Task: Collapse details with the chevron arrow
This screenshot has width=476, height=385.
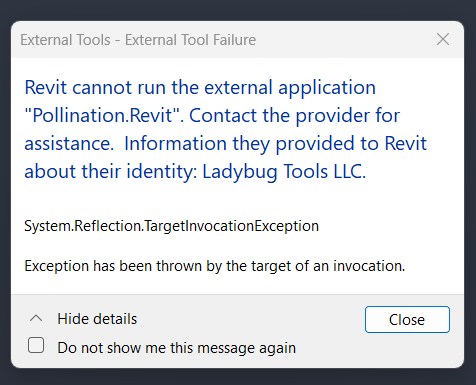Action: [36, 318]
